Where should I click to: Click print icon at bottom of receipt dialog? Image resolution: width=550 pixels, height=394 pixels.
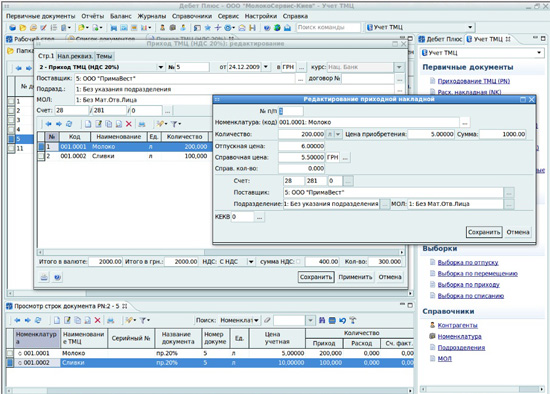[44, 277]
